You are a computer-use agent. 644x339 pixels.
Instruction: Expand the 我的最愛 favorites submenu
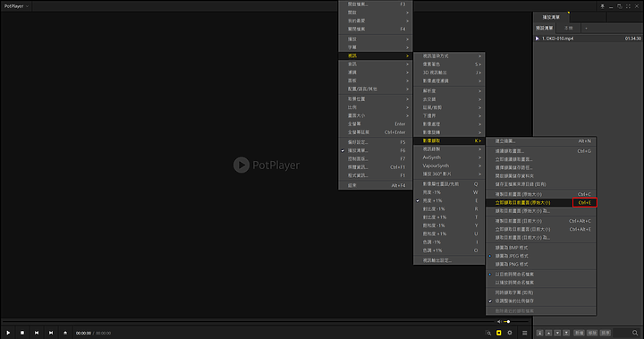(376, 21)
